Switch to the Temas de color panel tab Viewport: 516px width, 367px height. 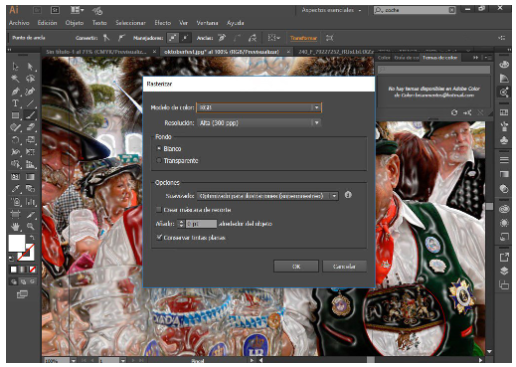[x=440, y=58]
